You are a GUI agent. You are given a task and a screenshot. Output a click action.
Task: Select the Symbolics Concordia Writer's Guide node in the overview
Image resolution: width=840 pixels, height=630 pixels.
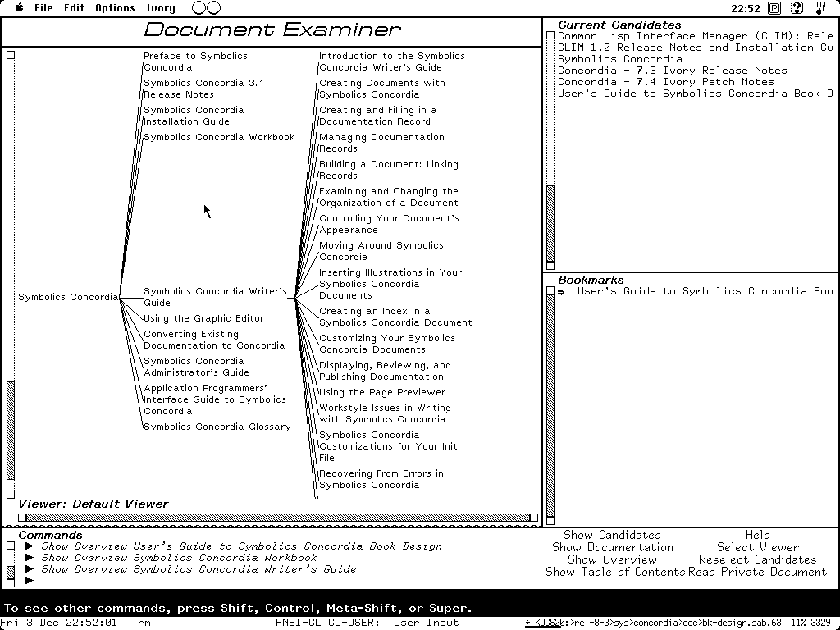(216, 297)
